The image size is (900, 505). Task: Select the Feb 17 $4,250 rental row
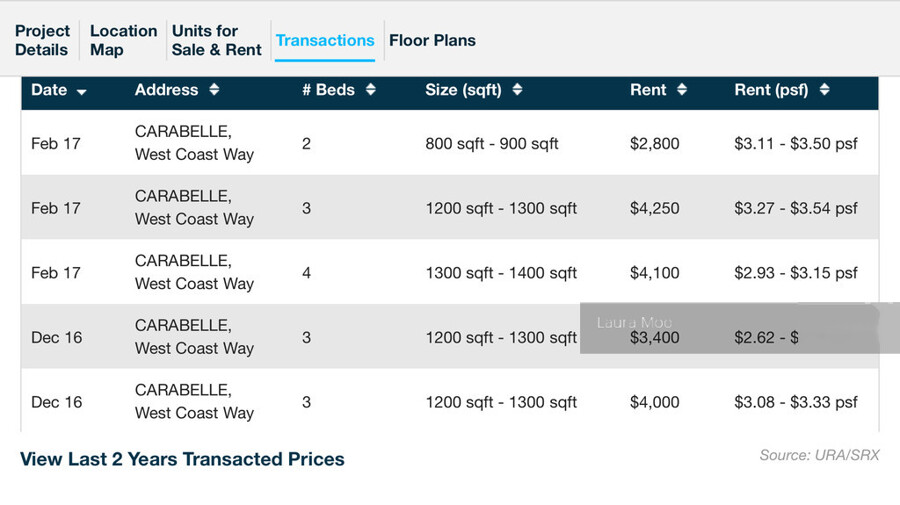click(450, 208)
